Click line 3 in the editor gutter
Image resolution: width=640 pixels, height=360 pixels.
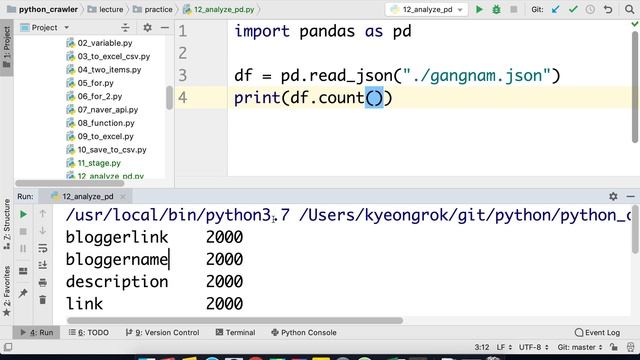(182, 75)
